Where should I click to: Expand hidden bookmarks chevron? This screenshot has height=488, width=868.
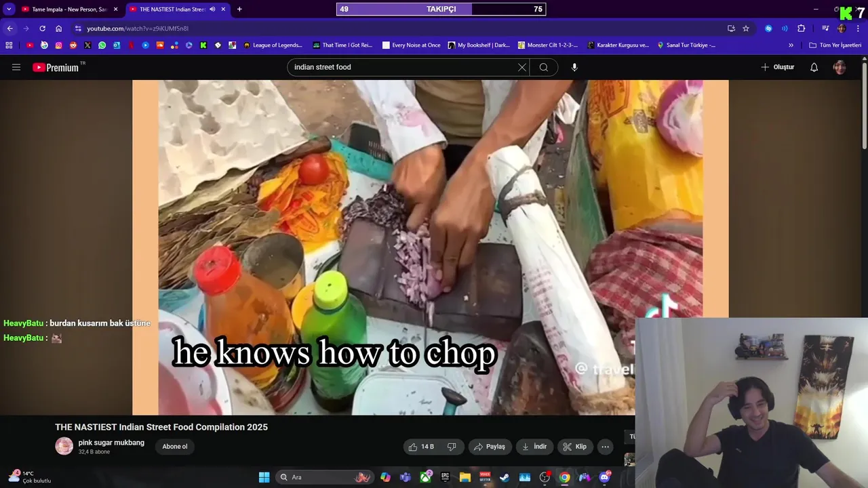pyautogui.click(x=791, y=45)
